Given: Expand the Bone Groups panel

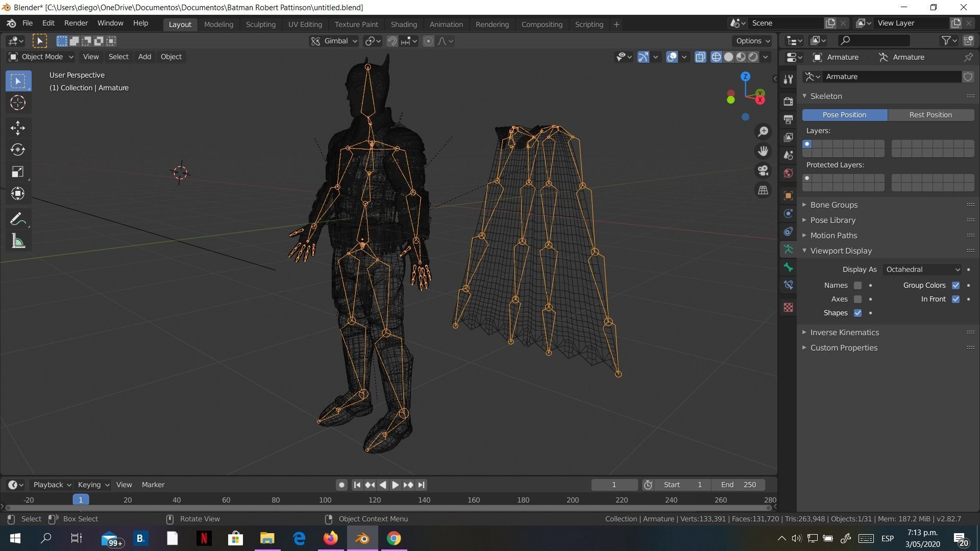Looking at the screenshot, I should [x=834, y=205].
